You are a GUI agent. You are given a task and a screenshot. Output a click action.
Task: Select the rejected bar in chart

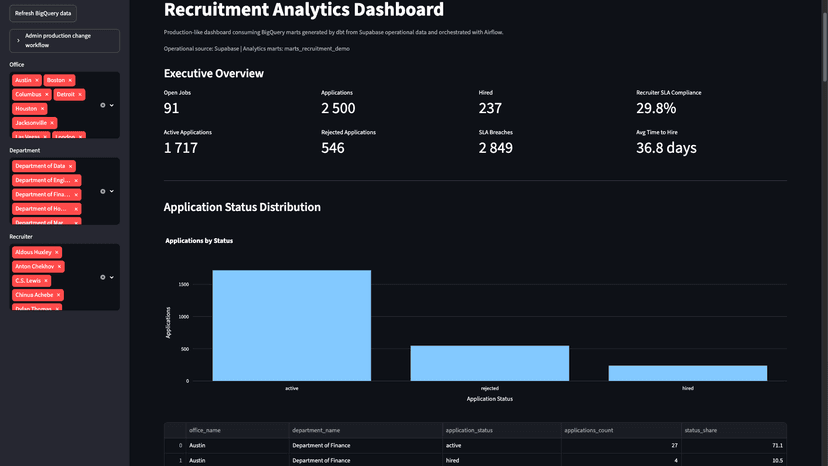[490, 364]
